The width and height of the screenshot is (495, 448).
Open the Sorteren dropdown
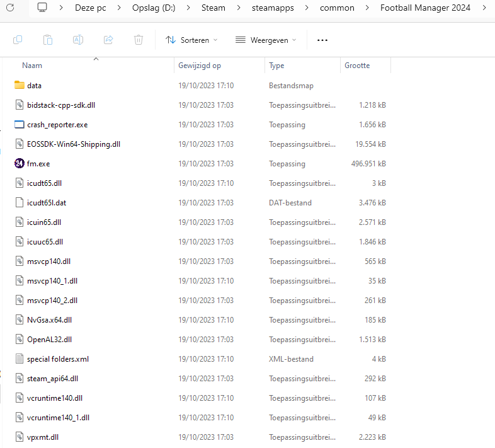point(191,40)
